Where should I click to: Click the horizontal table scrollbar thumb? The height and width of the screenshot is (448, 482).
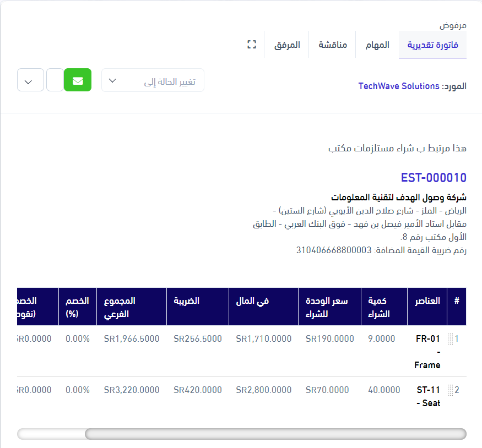coord(275,434)
